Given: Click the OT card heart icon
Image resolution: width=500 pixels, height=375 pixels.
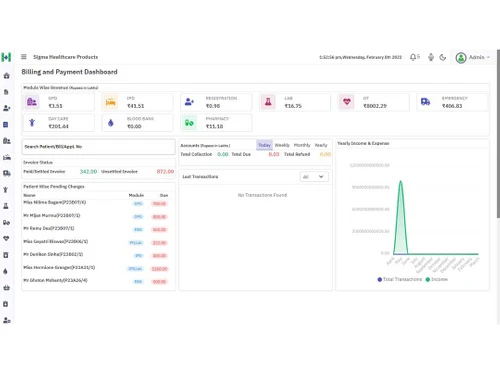Looking at the screenshot, I should pyautogui.click(x=347, y=102).
